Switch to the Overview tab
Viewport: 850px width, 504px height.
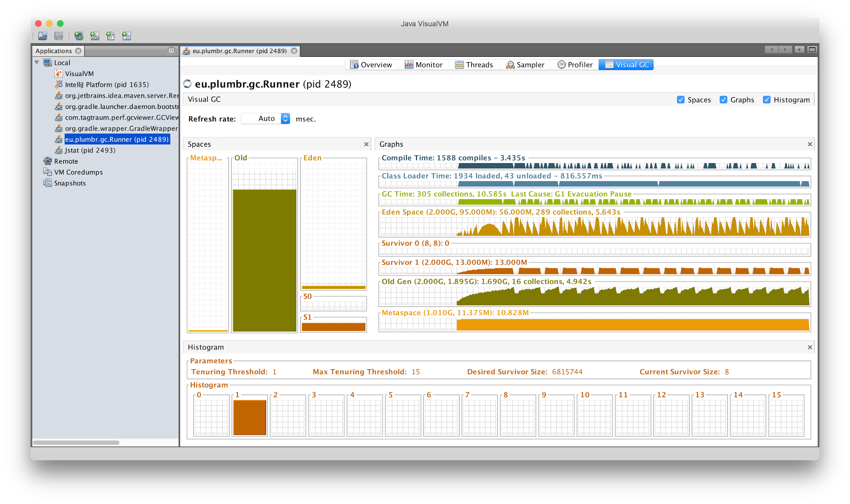click(x=371, y=65)
